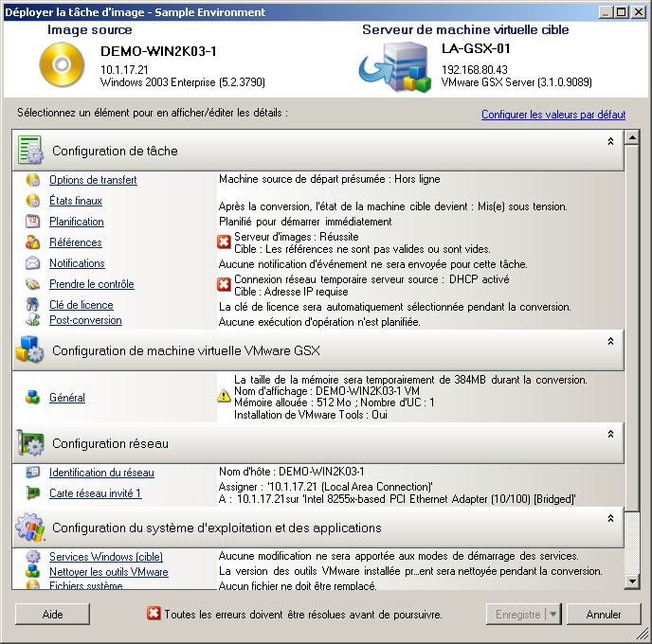652x644 pixels.
Task: Click the 'Mémoire allouée : 512 Mo' text
Action: pos(294,402)
